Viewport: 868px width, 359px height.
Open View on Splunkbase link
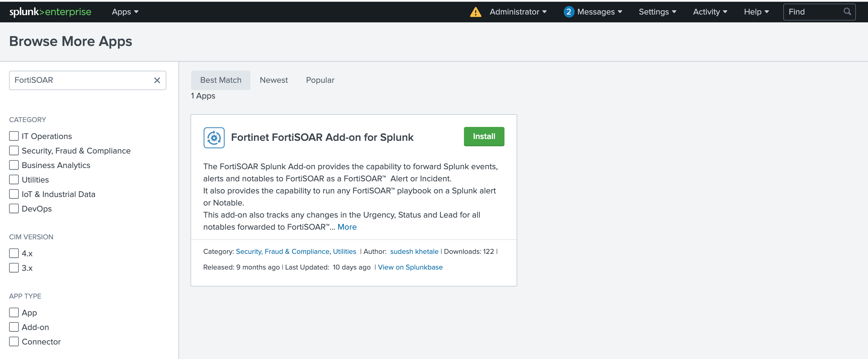coord(410,267)
